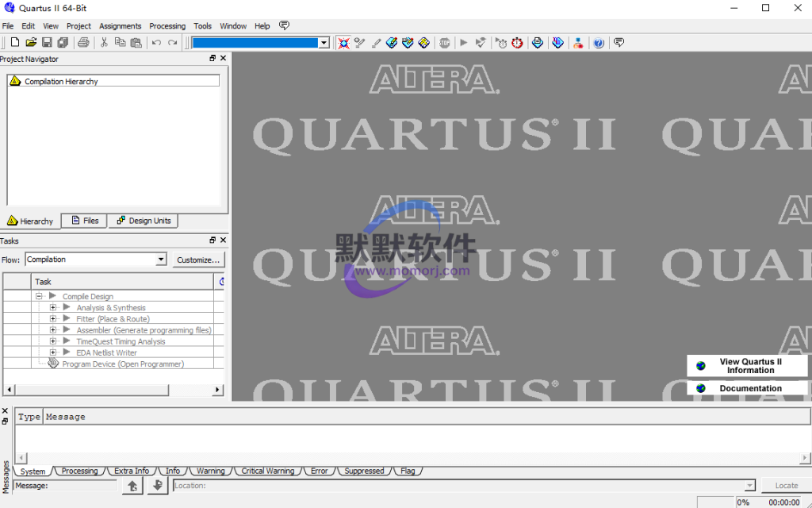Image resolution: width=812 pixels, height=508 pixels.
Task: Switch to the Files tab
Action: click(x=84, y=221)
